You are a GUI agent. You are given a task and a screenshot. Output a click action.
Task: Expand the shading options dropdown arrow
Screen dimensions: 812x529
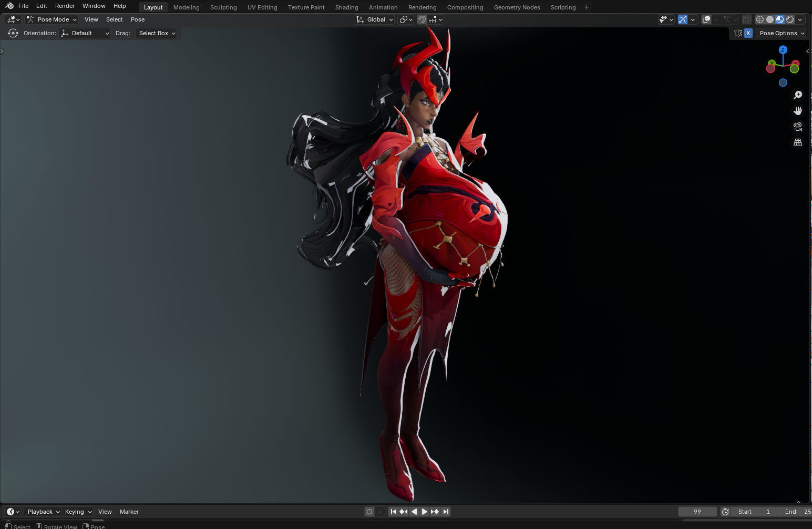(800, 19)
